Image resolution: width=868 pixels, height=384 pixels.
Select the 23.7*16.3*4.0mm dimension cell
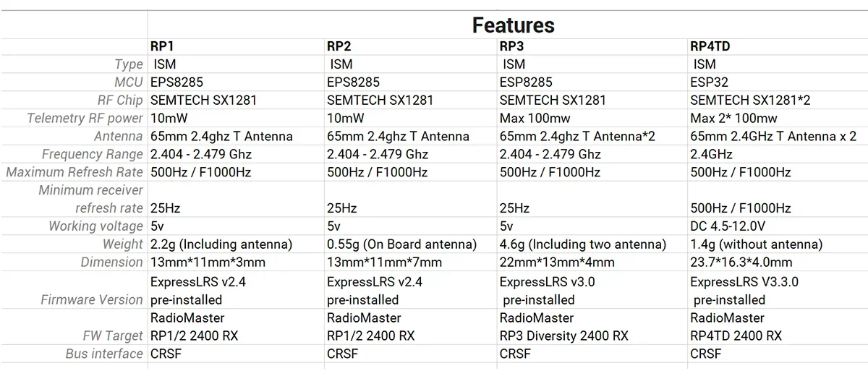tap(741, 263)
